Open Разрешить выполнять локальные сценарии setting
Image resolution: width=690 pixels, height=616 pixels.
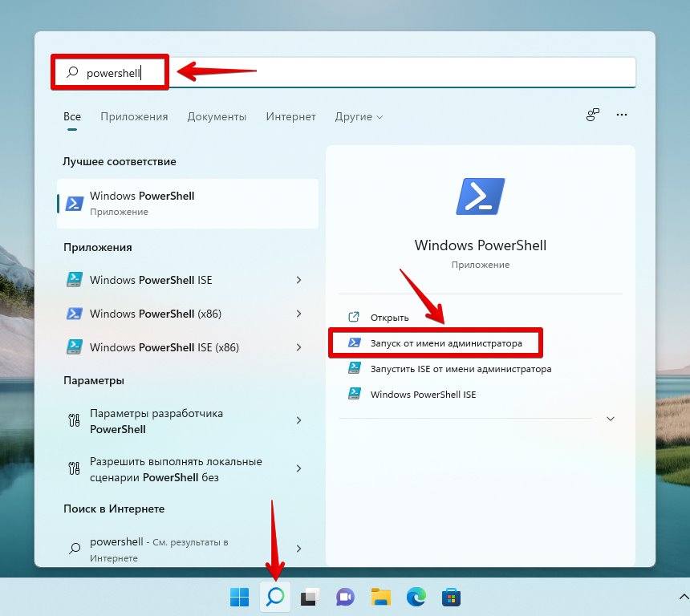point(188,469)
